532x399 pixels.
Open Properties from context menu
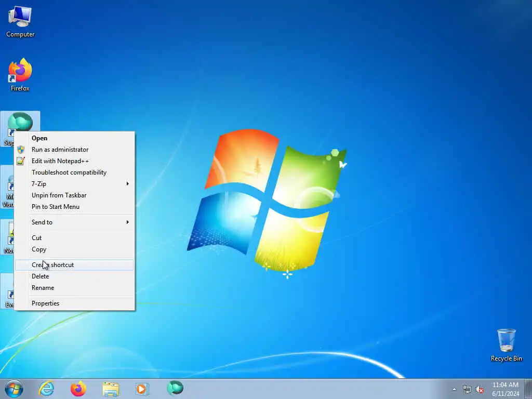(x=74, y=303)
